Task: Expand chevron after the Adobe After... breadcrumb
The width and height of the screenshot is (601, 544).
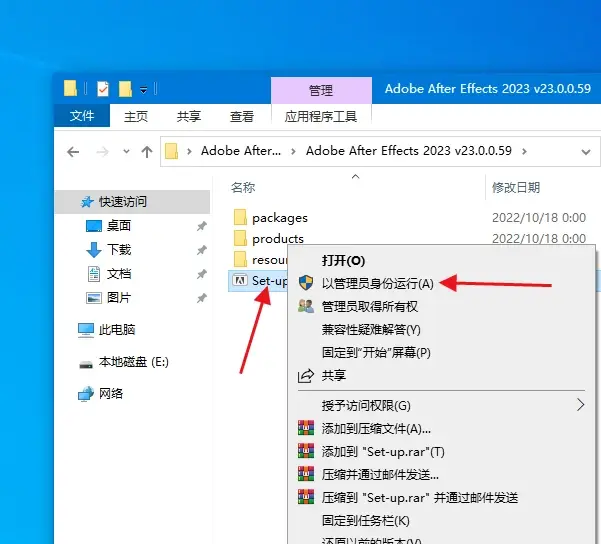Action: (x=293, y=152)
